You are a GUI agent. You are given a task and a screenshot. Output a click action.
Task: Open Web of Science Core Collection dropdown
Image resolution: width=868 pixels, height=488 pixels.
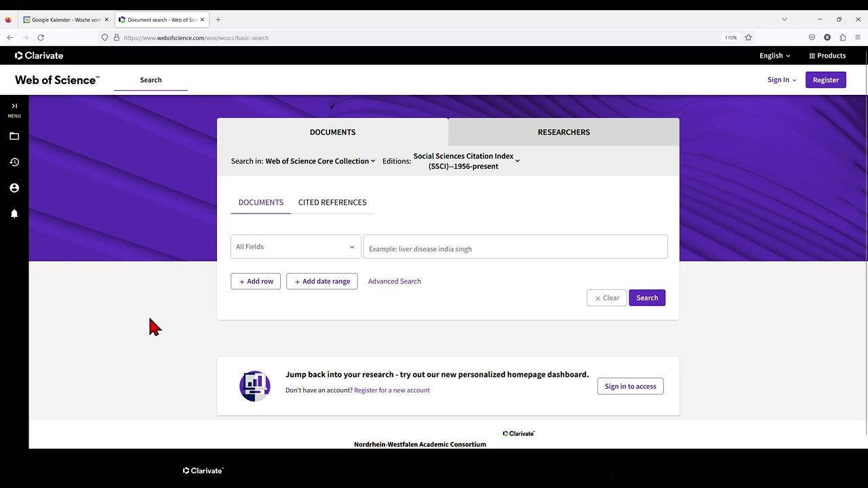coord(320,161)
